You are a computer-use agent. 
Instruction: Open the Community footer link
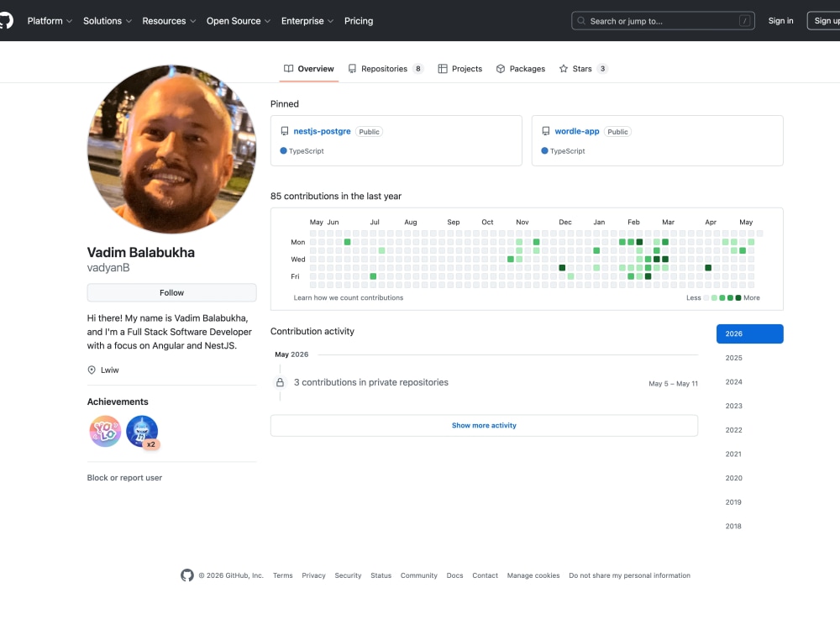pos(419,575)
